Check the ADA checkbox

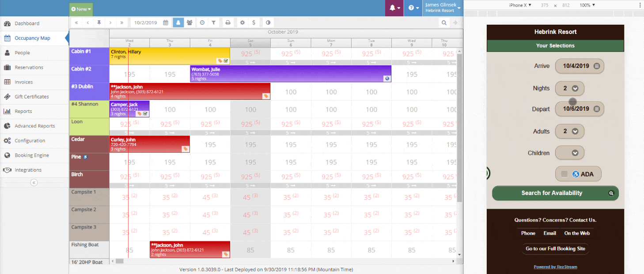click(x=564, y=174)
